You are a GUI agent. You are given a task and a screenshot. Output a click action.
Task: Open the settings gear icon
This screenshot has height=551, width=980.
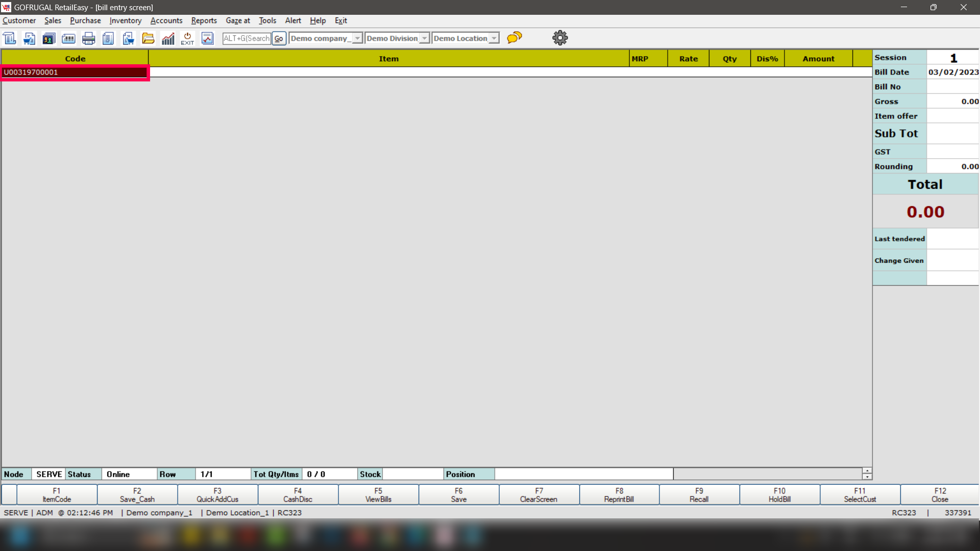click(560, 38)
